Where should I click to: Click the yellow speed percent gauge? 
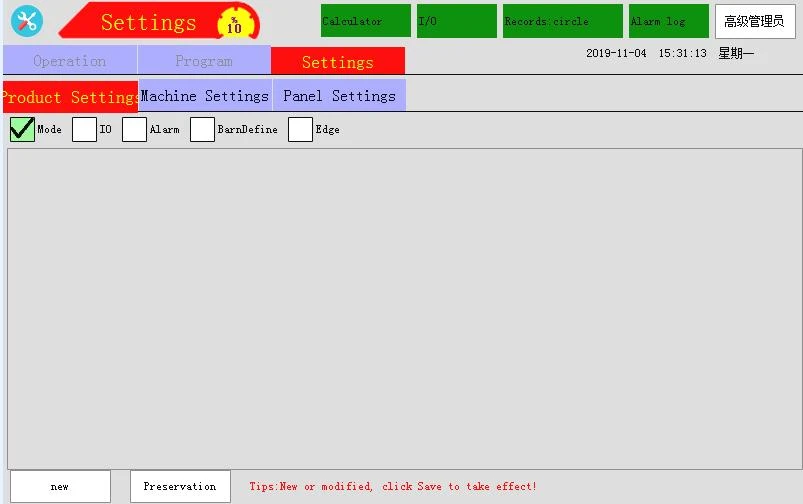coord(235,24)
